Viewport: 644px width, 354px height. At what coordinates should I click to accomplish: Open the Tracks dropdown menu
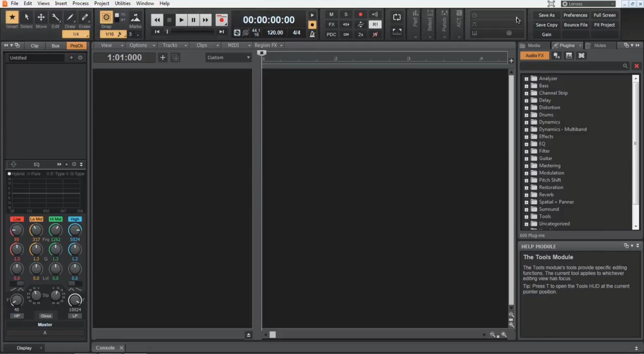click(x=174, y=45)
